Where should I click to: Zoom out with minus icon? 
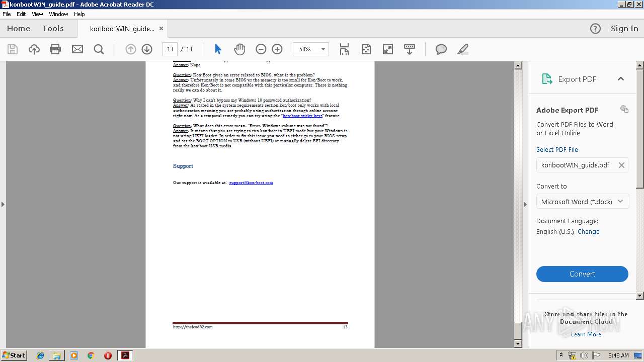[x=261, y=49]
